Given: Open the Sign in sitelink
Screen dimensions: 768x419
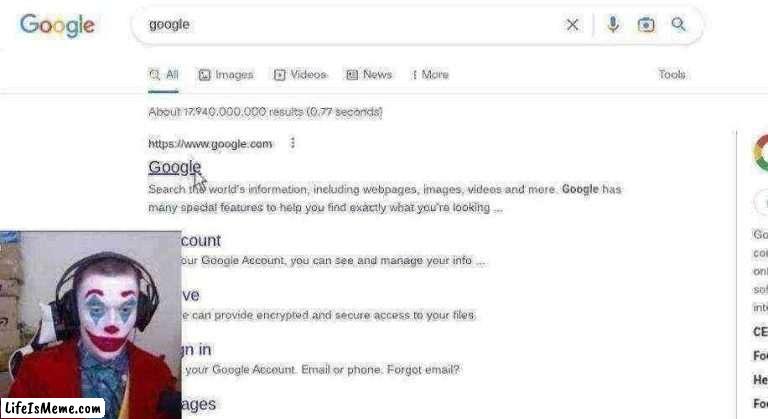Looking at the screenshot, I should [x=196, y=349].
